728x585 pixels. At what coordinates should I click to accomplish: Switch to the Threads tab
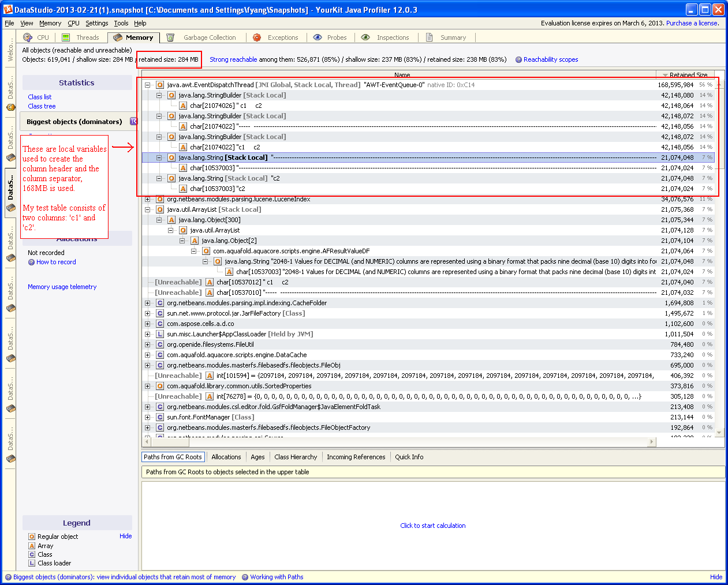[81, 37]
